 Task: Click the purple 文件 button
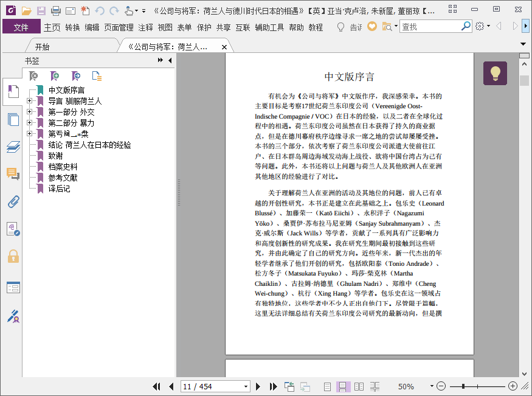(x=21, y=27)
